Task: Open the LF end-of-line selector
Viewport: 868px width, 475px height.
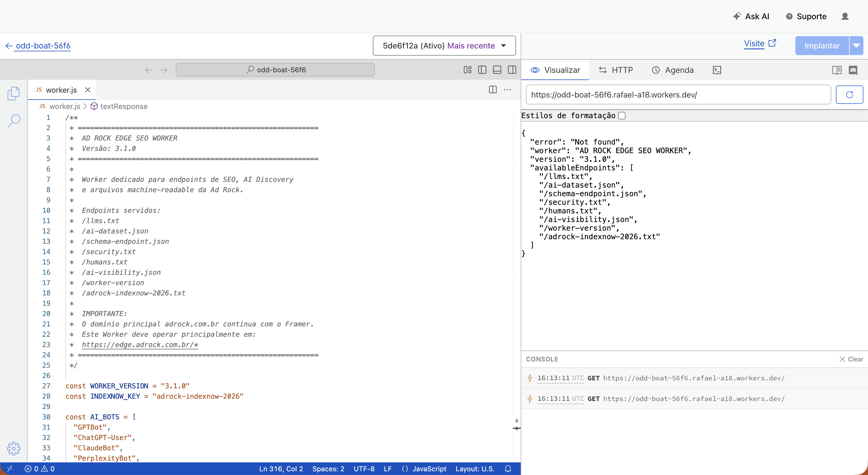Action: [x=387, y=469]
